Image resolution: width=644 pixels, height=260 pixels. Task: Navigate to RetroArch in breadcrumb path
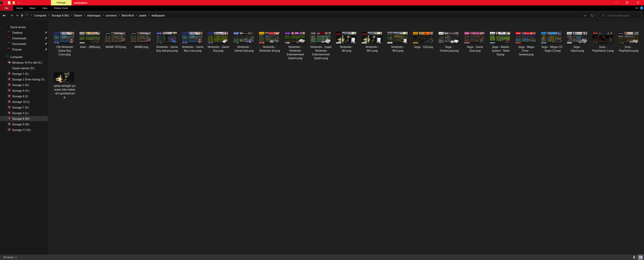[127, 16]
